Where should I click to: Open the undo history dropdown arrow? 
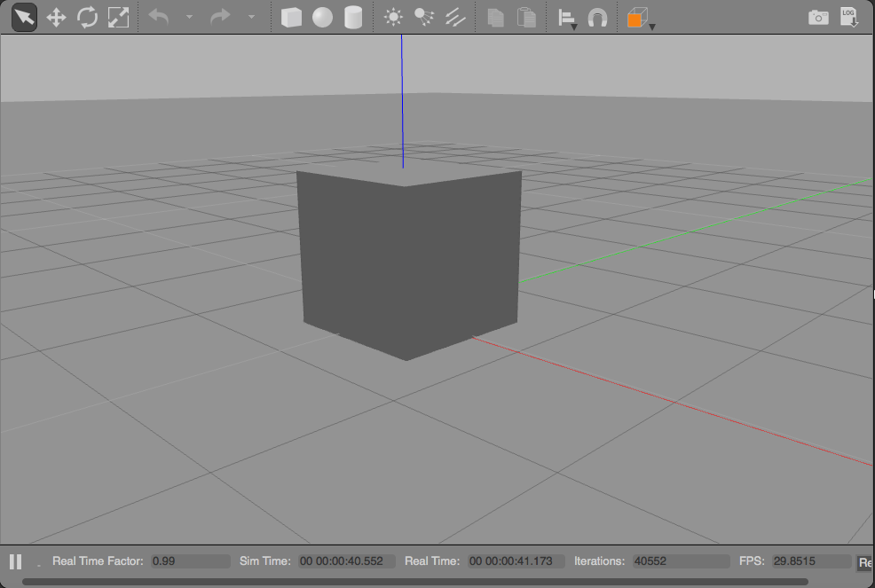[x=189, y=17]
